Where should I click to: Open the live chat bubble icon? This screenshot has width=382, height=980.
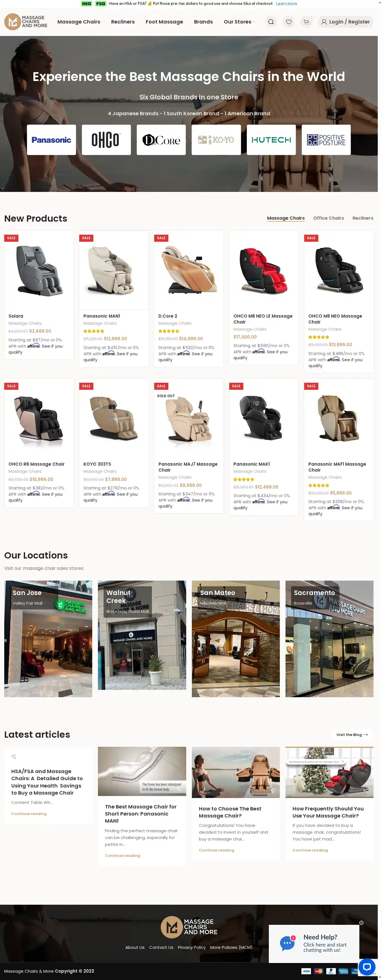coord(367,966)
